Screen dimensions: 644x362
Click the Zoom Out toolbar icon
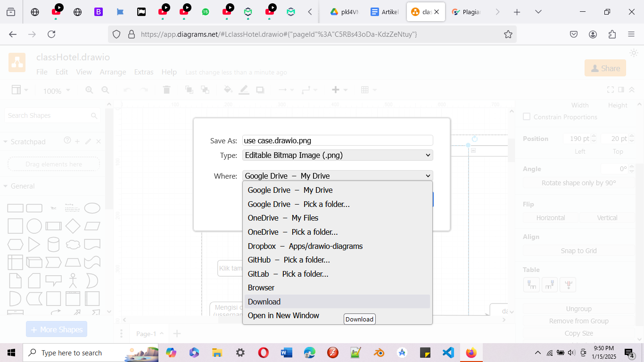pyautogui.click(x=105, y=90)
